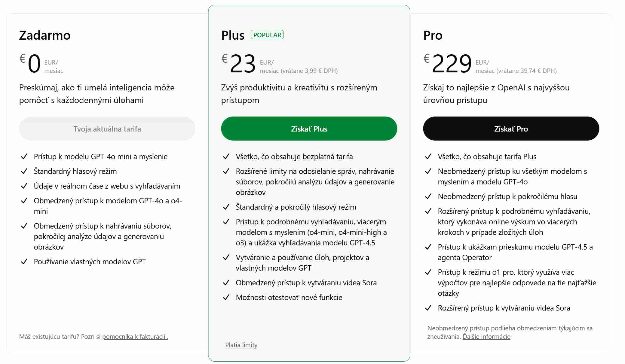
Task: Click checkmark beside Možnosti otestovať nové funkcie
Action: click(226, 297)
